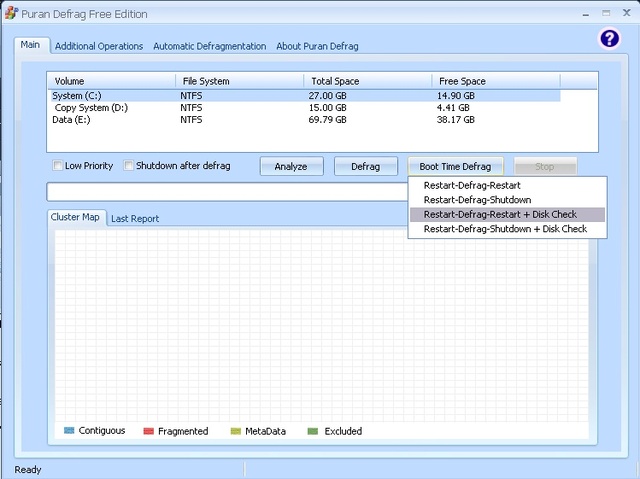Switch to the Last Report tab

click(x=135, y=219)
